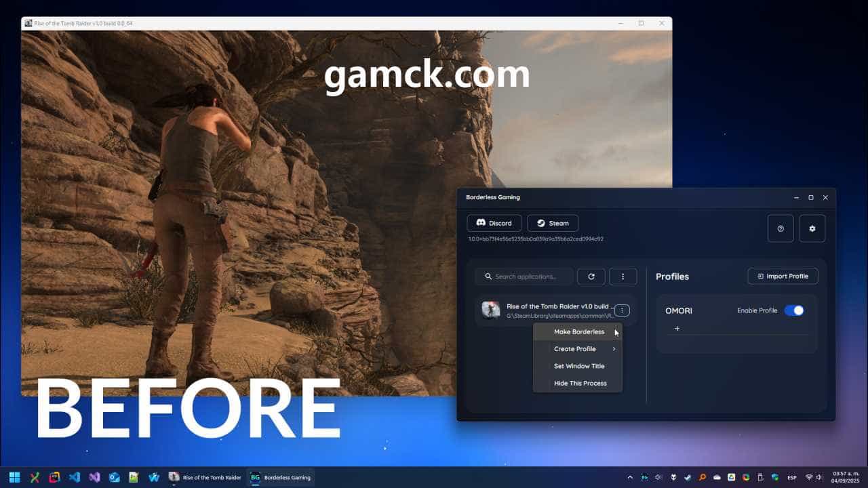This screenshot has height=488, width=868.
Task: Select Set Window Title menu item
Action: [x=578, y=366]
